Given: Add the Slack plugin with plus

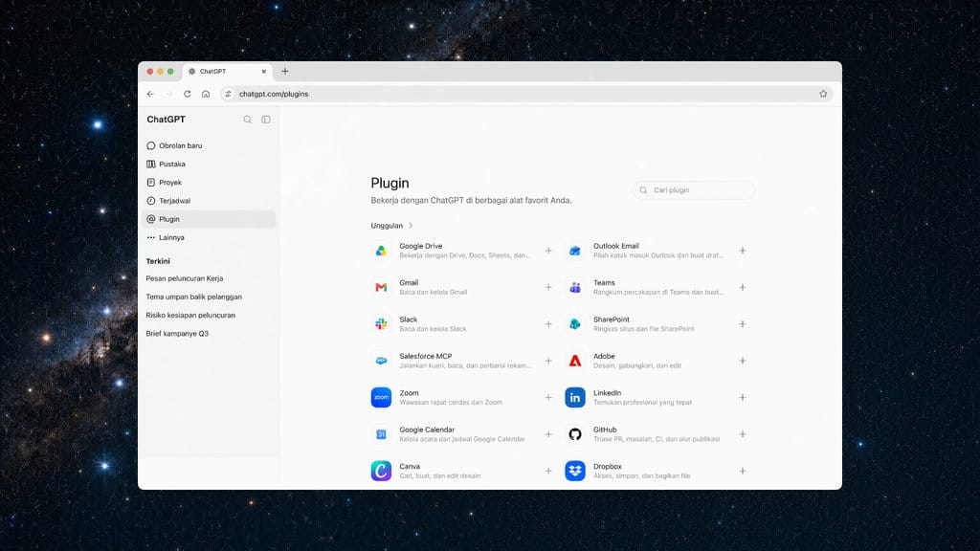Looking at the screenshot, I should click(x=548, y=323).
